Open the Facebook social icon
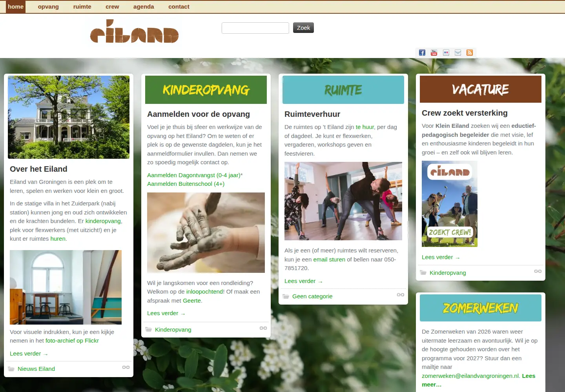The image size is (565, 392). tap(422, 53)
